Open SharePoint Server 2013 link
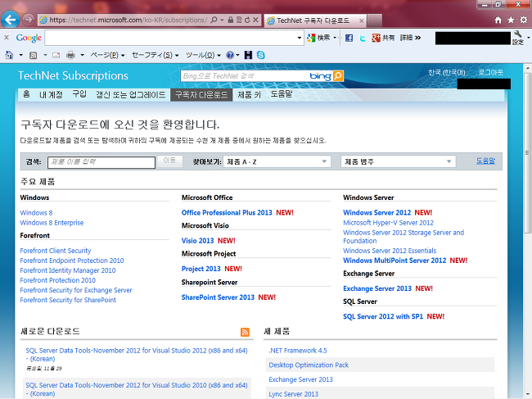 tap(218, 297)
